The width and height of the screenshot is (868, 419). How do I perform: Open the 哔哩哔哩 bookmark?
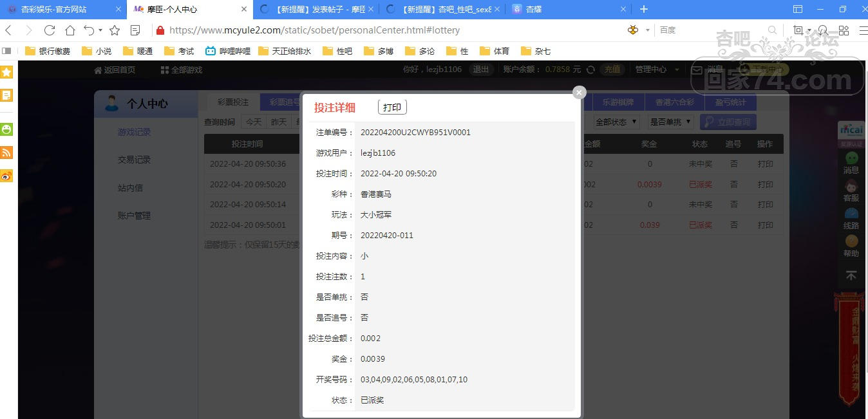(x=228, y=51)
